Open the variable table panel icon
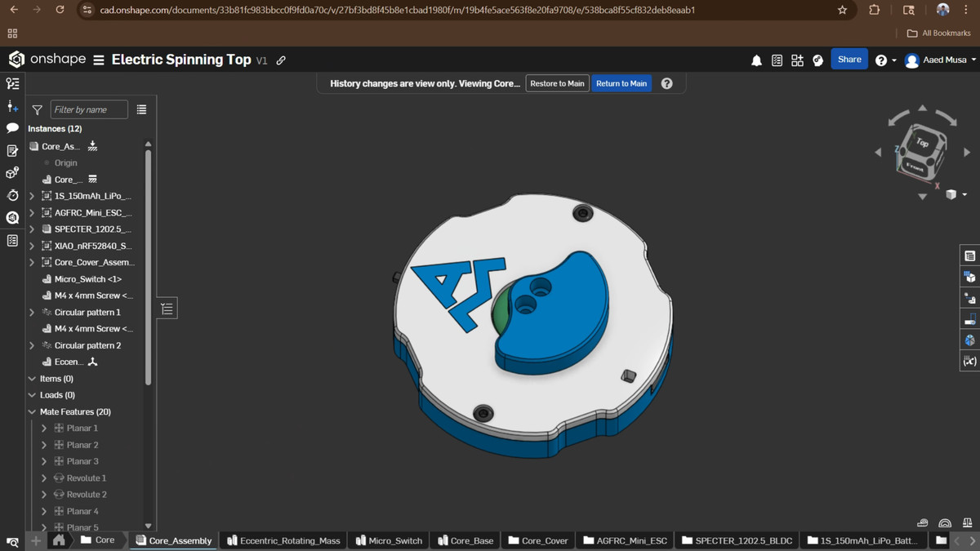980x551 pixels. click(x=969, y=361)
